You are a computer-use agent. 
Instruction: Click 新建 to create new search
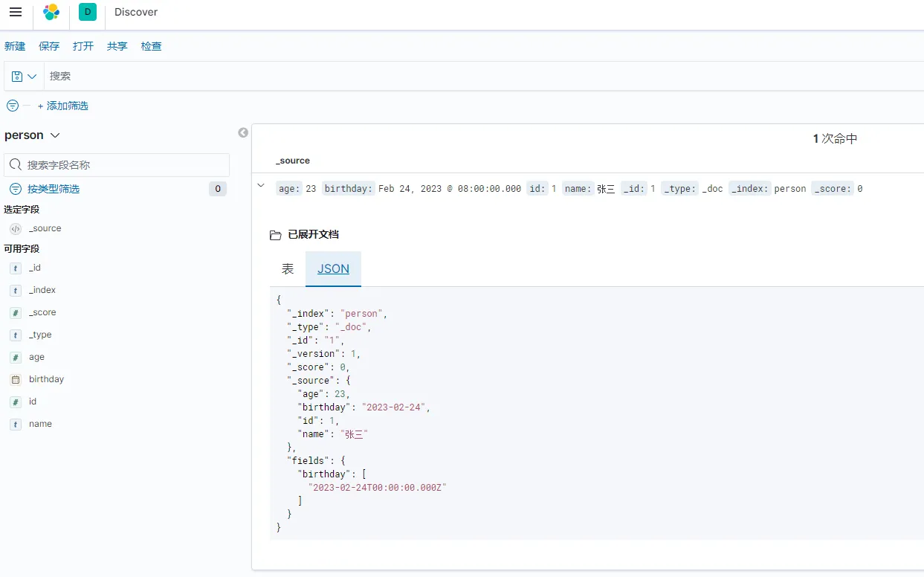(x=15, y=46)
